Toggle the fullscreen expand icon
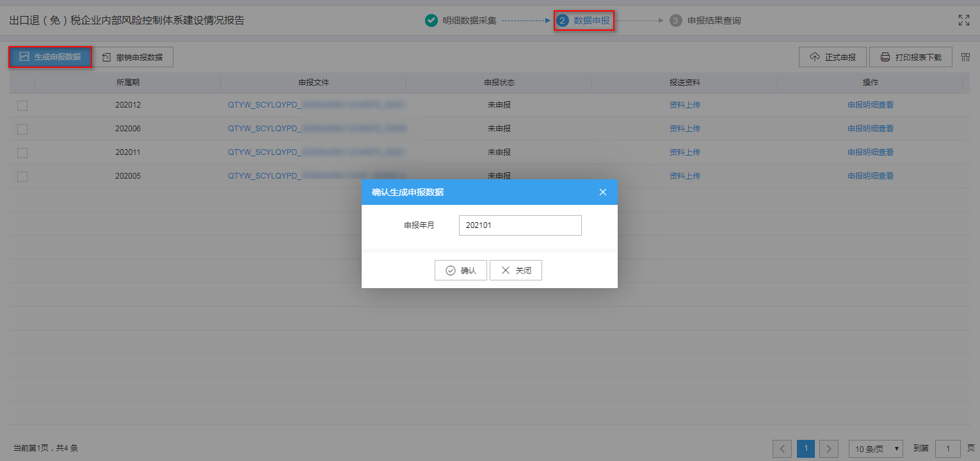The height and width of the screenshot is (461, 980). [x=963, y=20]
